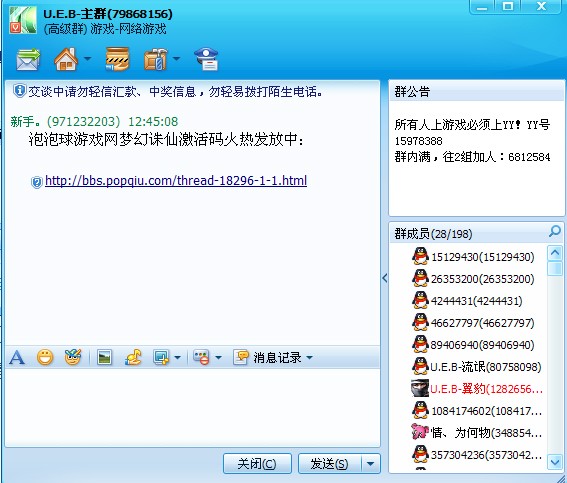Screen dimensions: 567x483
Task: Click the member list scroll down arrow
Action: (x=555, y=462)
